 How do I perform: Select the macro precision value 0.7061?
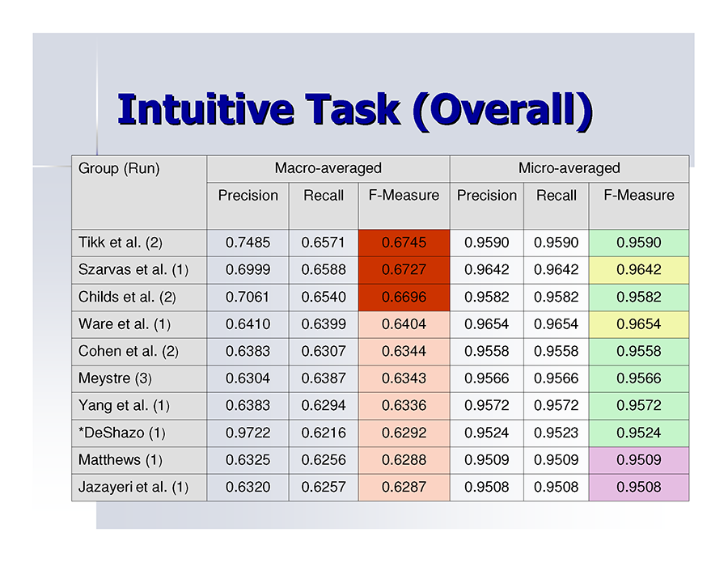point(248,297)
